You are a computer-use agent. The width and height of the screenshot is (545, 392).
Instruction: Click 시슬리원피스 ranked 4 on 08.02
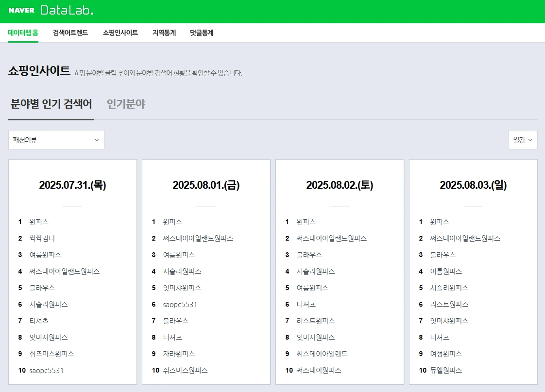[315, 271]
